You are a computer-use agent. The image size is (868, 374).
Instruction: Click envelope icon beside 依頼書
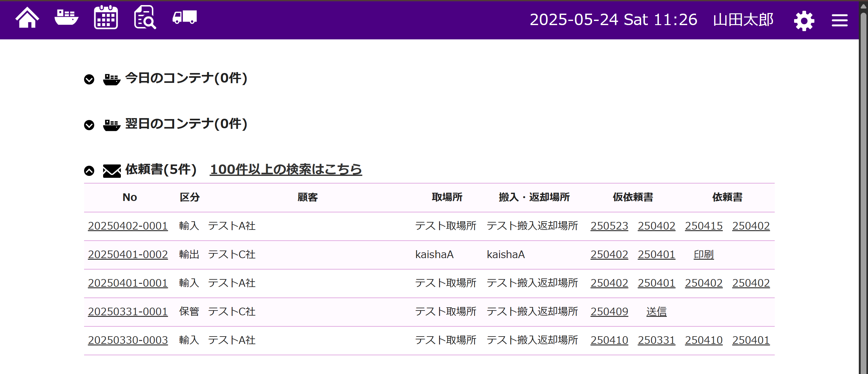click(x=112, y=171)
